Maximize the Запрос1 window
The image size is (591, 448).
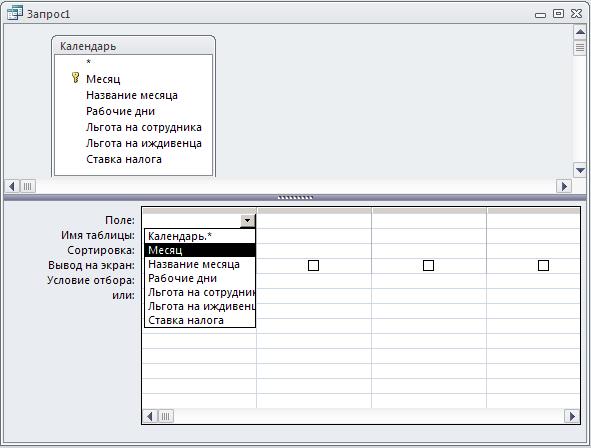(559, 14)
